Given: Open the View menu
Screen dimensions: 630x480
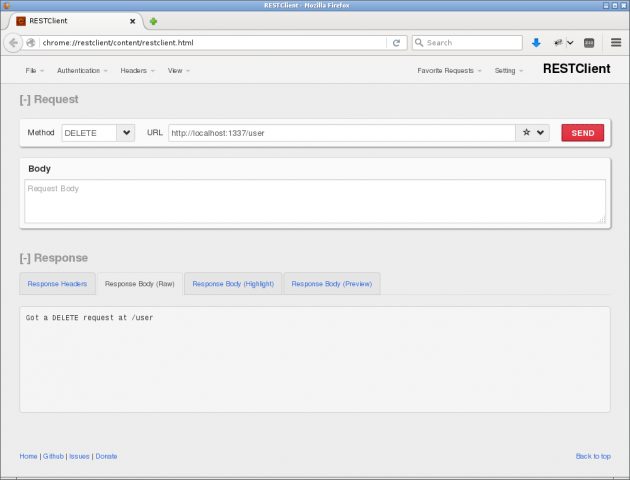Looking at the screenshot, I should coord(179,71).
